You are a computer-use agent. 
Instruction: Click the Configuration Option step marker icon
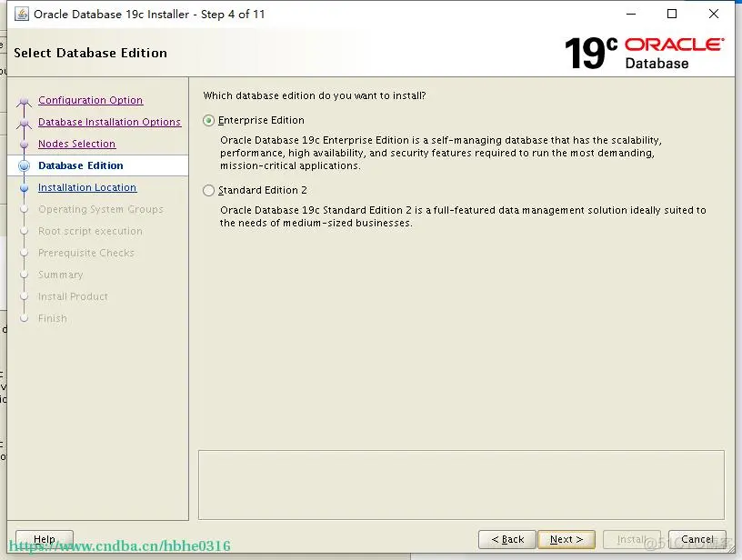[25, 101]
